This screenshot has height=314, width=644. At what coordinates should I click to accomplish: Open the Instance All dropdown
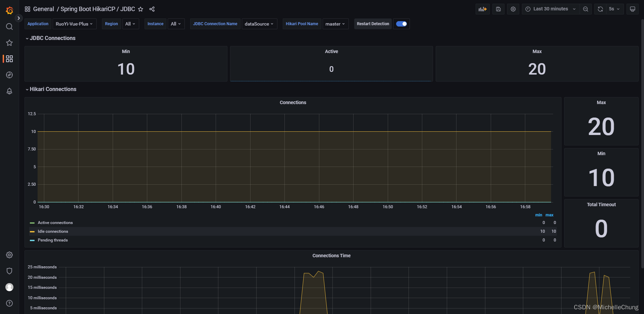click(176, 24)
